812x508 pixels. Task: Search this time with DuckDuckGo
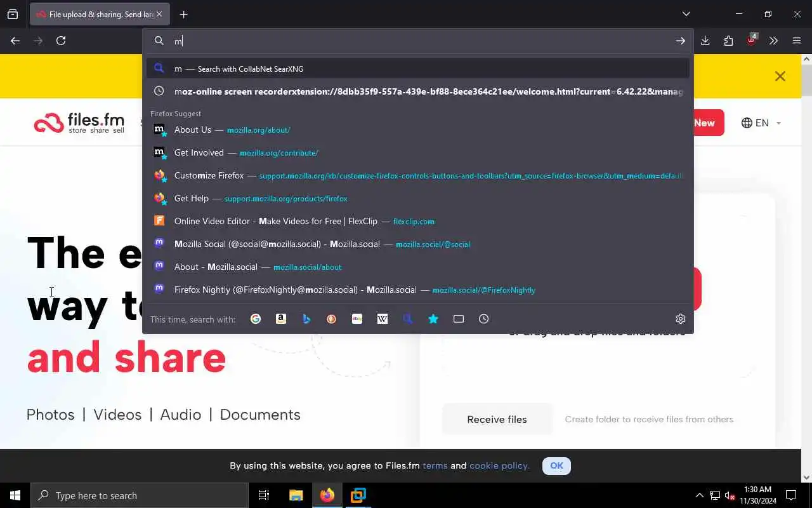332,319
